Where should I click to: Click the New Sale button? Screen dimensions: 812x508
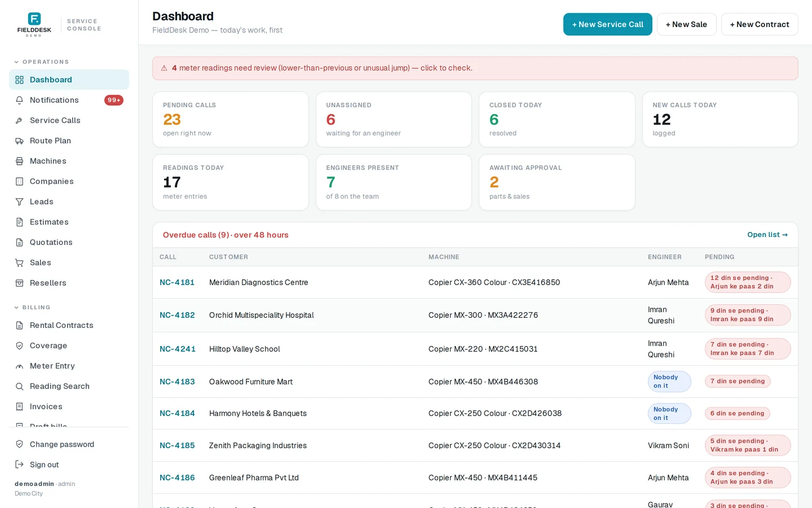point(686,24)
